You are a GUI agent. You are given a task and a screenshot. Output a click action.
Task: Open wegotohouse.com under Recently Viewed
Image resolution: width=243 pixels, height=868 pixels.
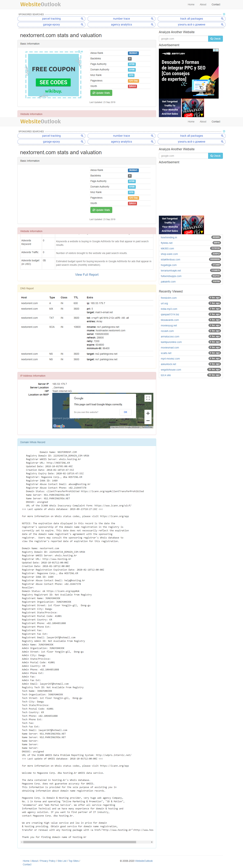tap(171, 370)
